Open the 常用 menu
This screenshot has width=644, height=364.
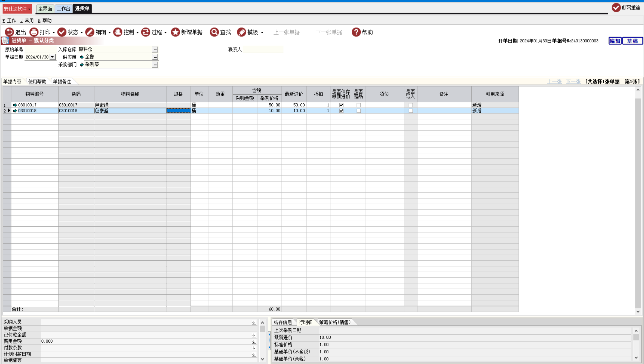pos(27,21)
